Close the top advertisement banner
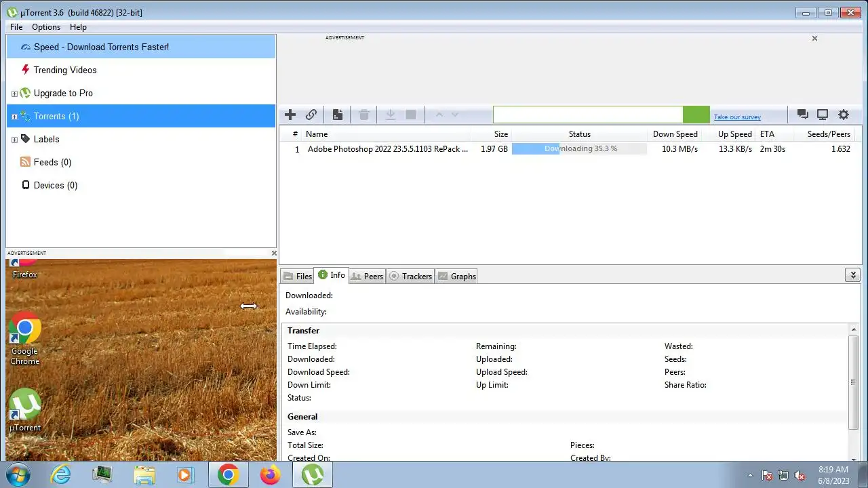 click(x=814, y=38)
